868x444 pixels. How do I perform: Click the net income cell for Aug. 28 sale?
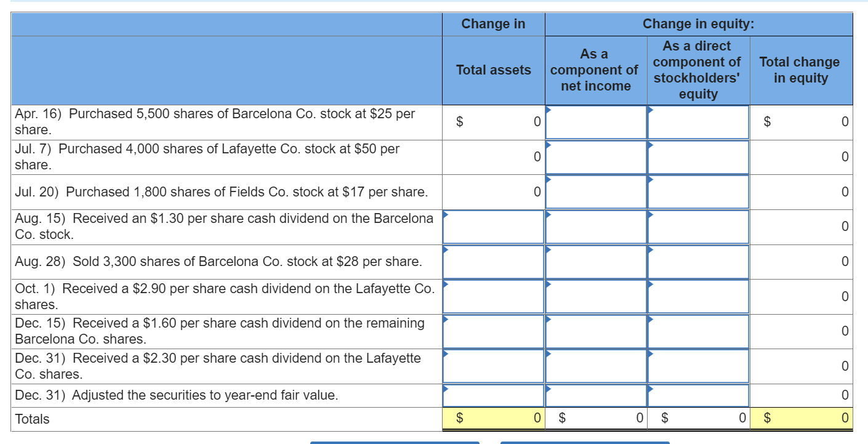click(x=594, y=261)
